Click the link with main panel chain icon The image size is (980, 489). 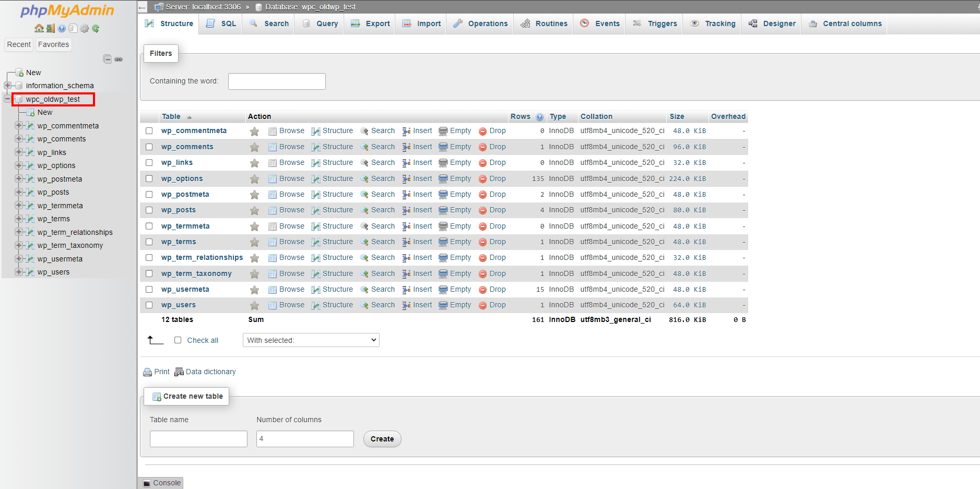119,59
